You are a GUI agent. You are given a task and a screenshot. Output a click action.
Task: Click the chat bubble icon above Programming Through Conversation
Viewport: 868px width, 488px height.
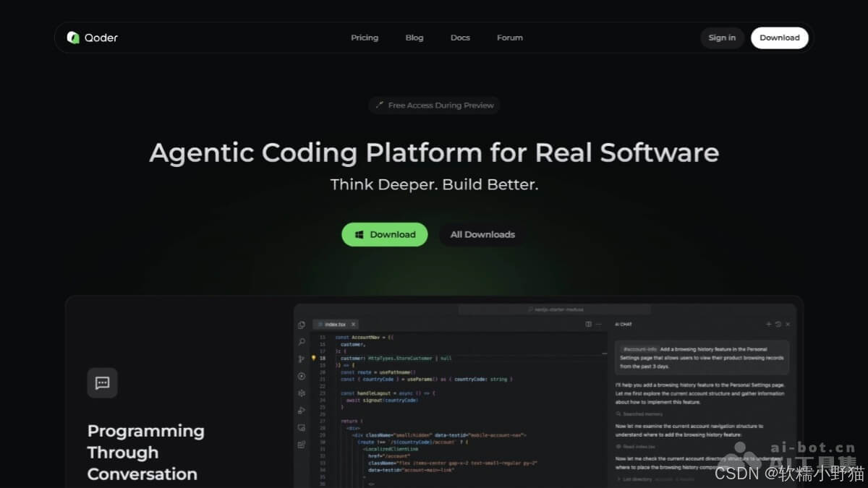pyautogui.click(x=102, y=383)
